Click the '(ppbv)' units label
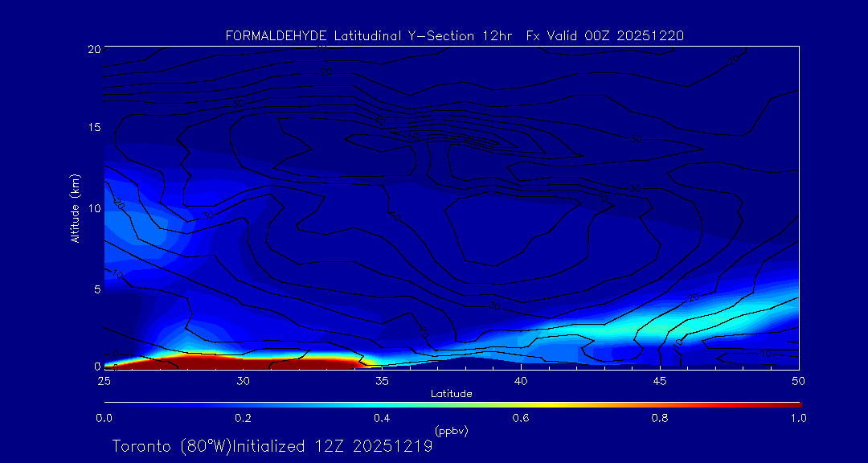Screen dimensions: 868x463 click(x=451, y=430)
